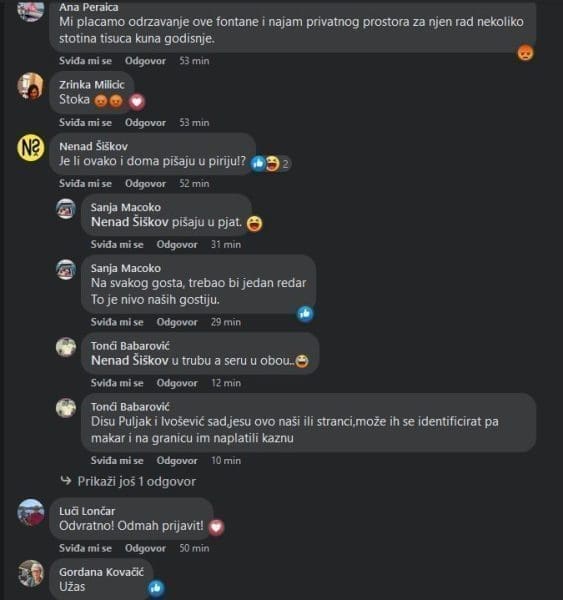
Task: Expand 'Prikaži još 1 odgovor' replies
Action: [137, 481]
